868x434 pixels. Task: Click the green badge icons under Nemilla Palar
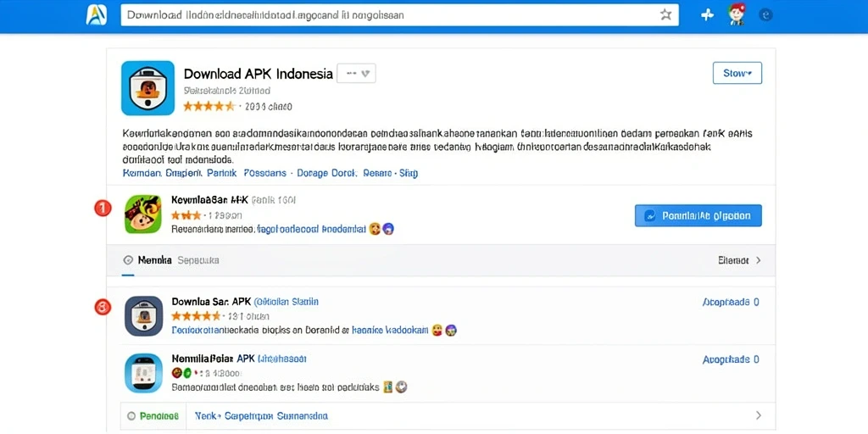click(x=182, y=372)
